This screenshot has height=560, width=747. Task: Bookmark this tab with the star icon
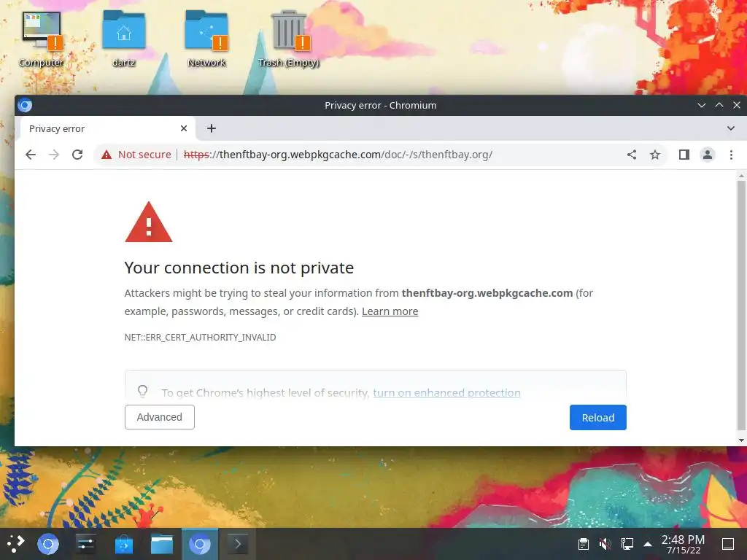(x=655, y=155)
